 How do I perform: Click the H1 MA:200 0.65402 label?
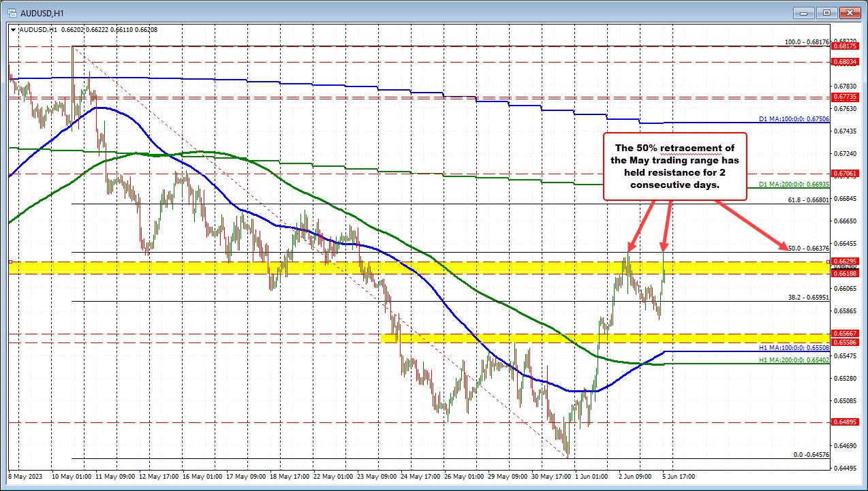[x=794, y=359]
